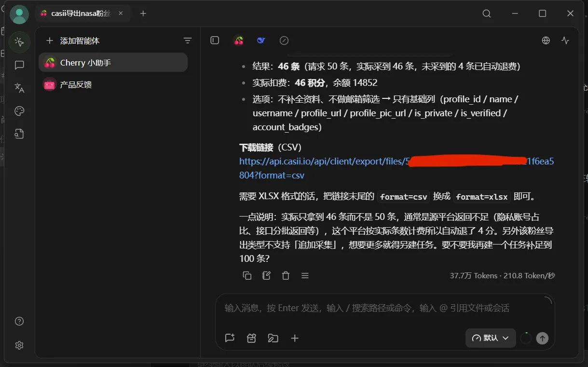Viewport: 588px width, 367px height.
Task: Click the blue whale model icon
Action: click(261, 41)
